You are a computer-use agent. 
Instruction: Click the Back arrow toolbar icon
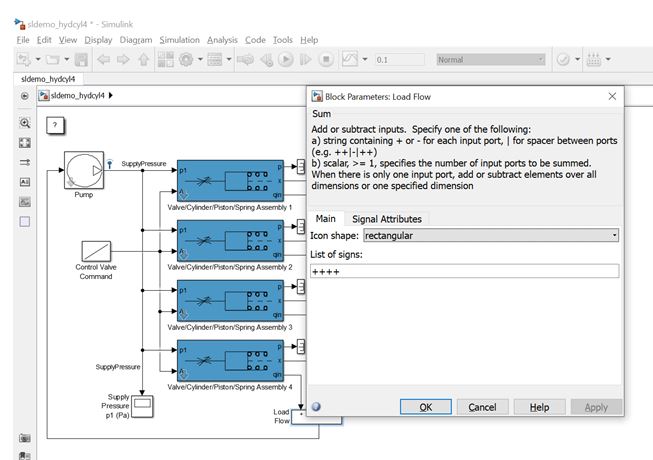pyautogui.click(x=103, y=60)
